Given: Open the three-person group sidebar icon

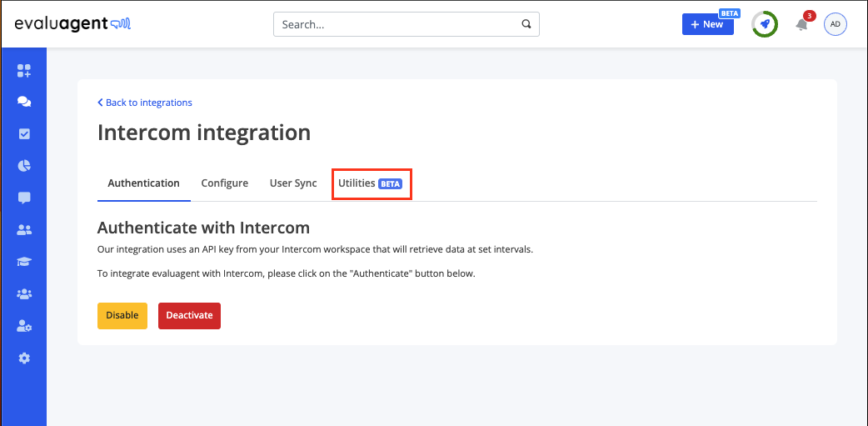Looking at the screenshot, I should (x=24, y=294).
